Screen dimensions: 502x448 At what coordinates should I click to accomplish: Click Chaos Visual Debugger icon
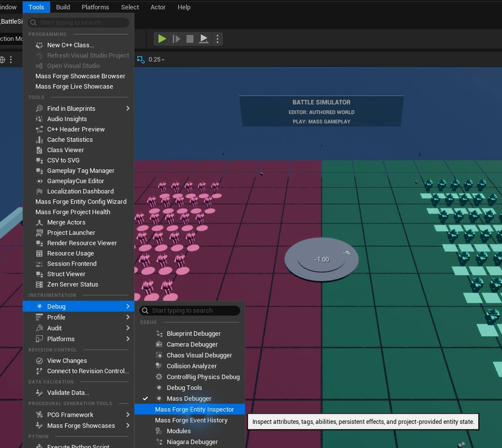tap(159, 355)
